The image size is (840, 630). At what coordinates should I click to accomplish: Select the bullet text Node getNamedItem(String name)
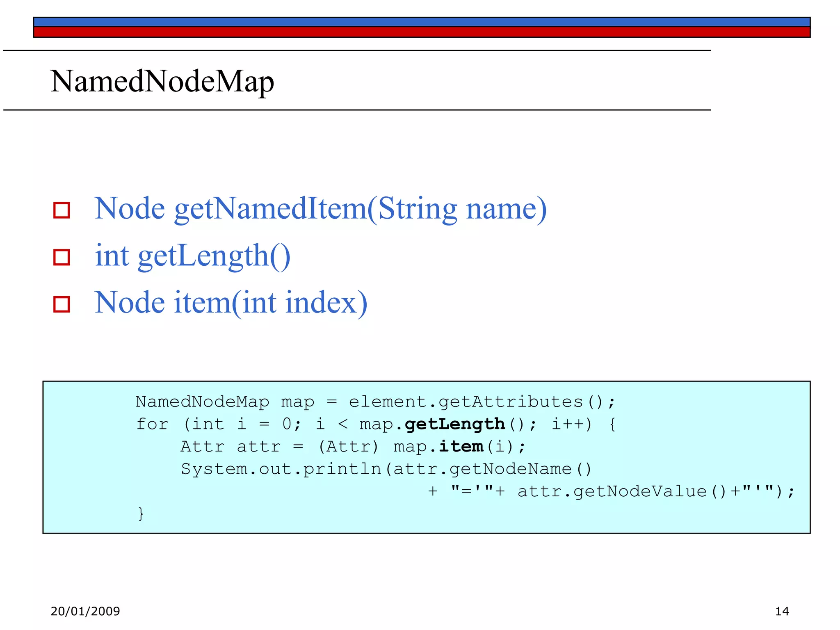point(321,209)
